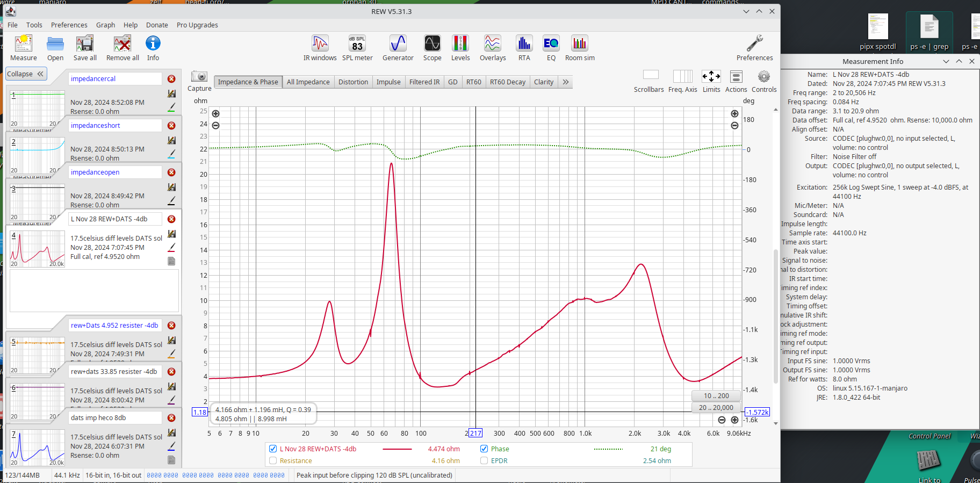Zoom in right phase axis
Screen dimensions: 980x483
[x=734, y=114]
